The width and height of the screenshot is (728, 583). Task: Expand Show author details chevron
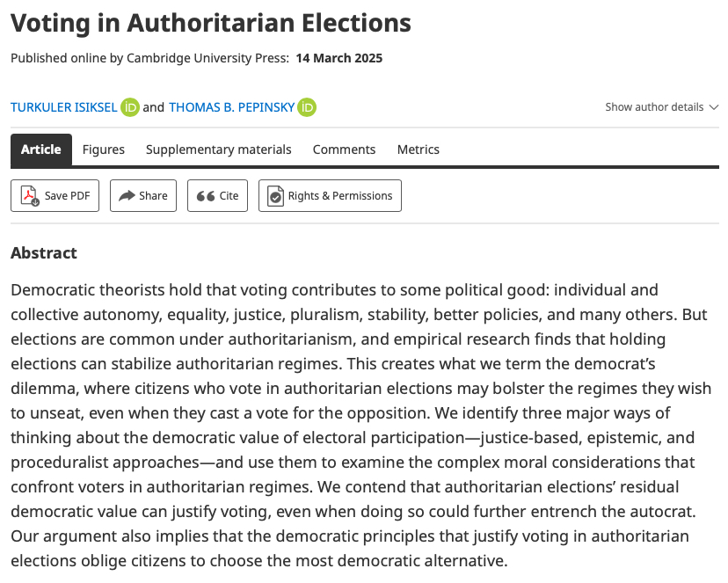click(713, 107)
